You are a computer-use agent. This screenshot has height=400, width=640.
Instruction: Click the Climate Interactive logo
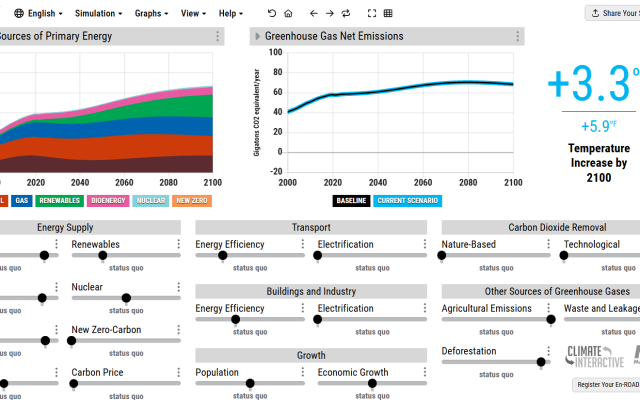click(x=594, y=356)
